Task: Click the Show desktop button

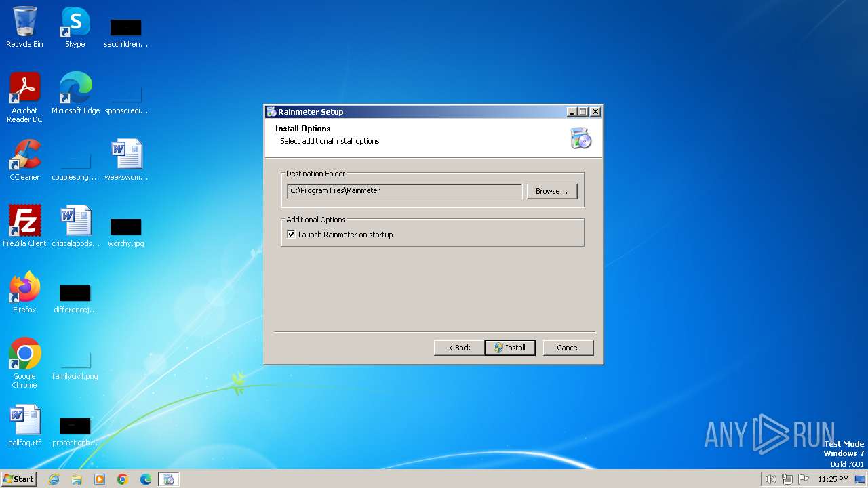Action: [x=860, y=479]
